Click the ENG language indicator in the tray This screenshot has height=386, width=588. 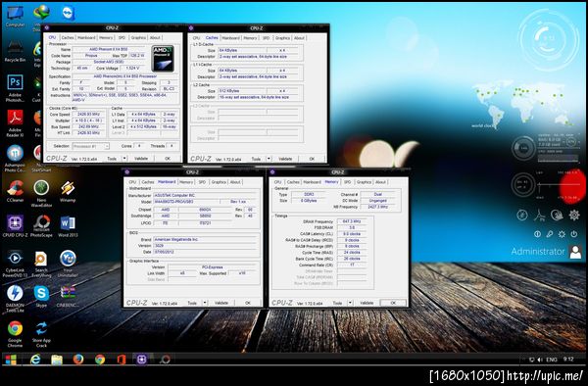click(551, 360)
